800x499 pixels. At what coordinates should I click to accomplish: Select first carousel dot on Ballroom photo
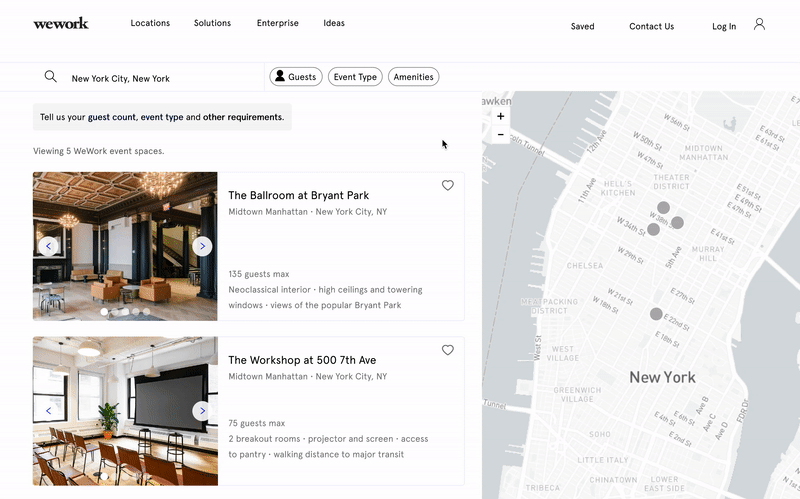coord(104,311)
